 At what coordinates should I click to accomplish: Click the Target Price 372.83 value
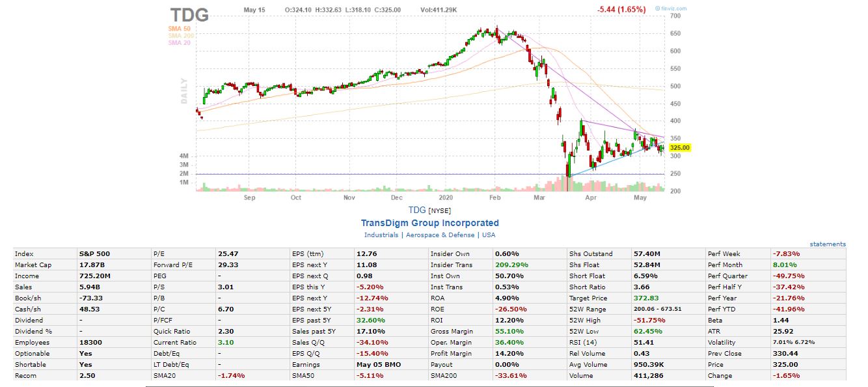tap(645, 298)
